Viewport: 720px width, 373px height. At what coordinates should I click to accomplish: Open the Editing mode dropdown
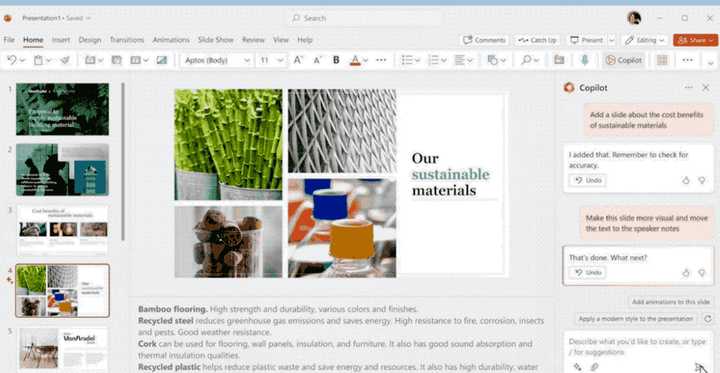645,40
